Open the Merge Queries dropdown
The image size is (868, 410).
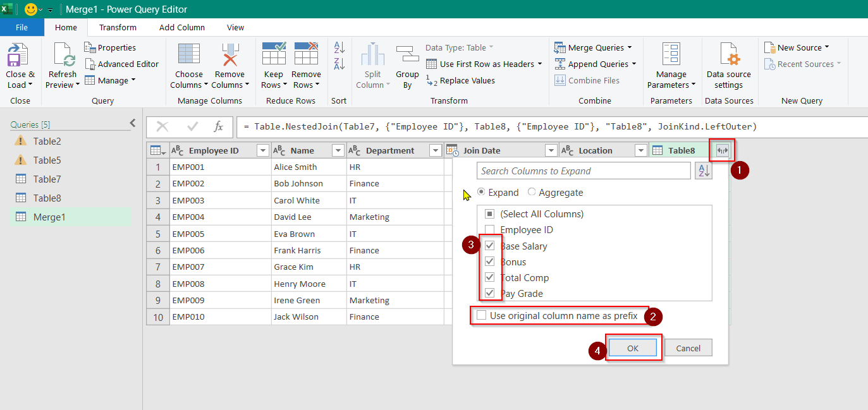(x=630, y=47)
